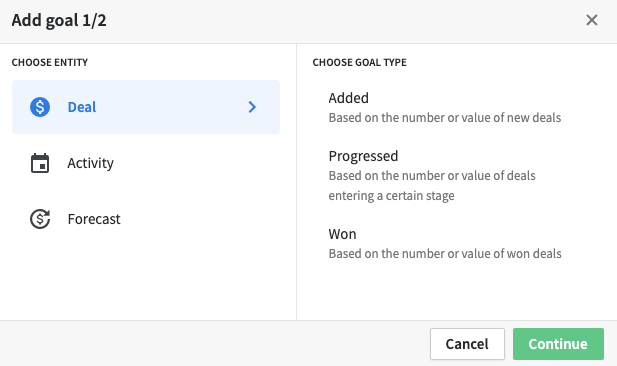Click the Activity calendar icon
Image resolution: width=617 pixels, height=366 pixels.
40,163
